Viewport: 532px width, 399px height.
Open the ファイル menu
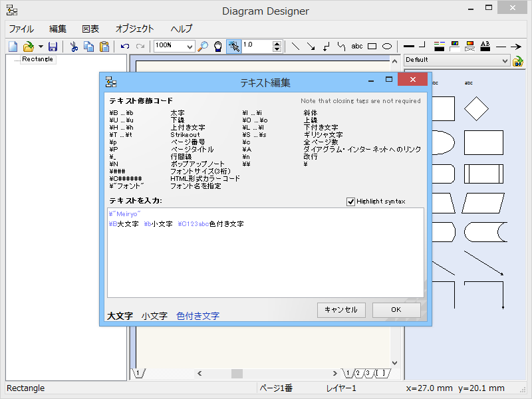(x=21, y=29)
